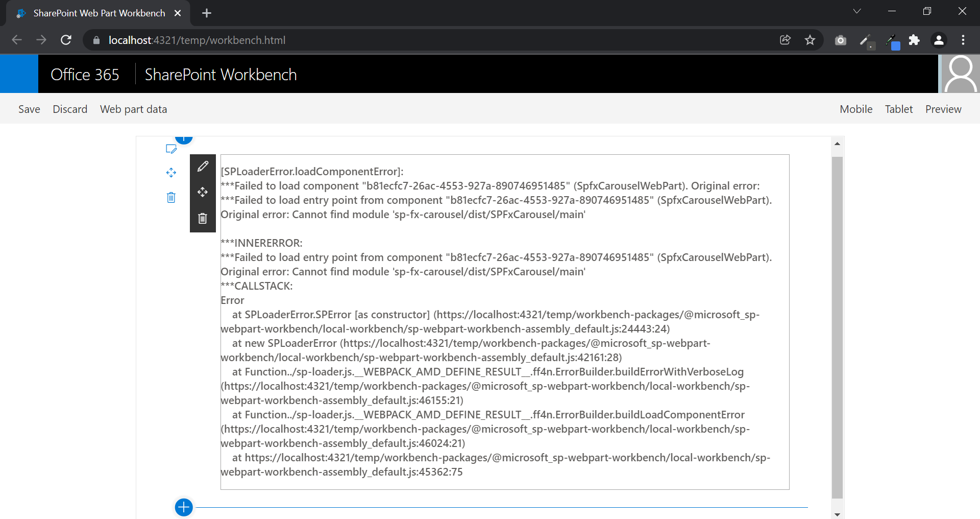Discard the workbench changes

click(x=69, y=109)
